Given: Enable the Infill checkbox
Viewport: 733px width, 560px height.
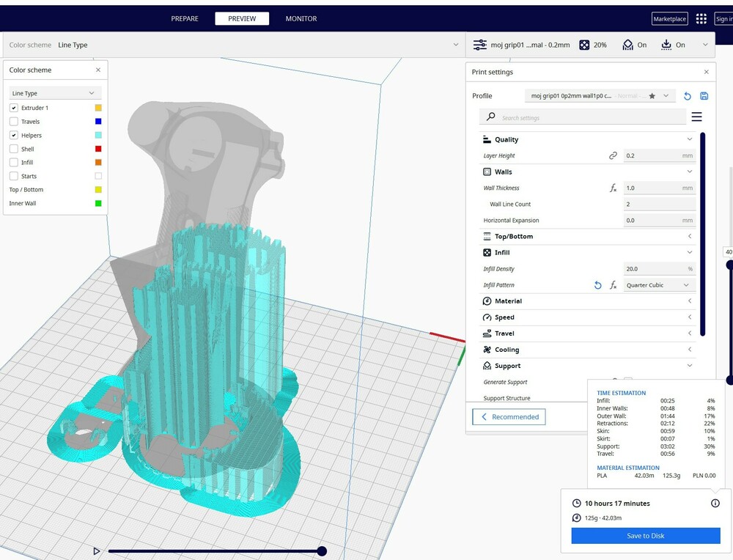Looking at the screenshot, I should 14,163.
